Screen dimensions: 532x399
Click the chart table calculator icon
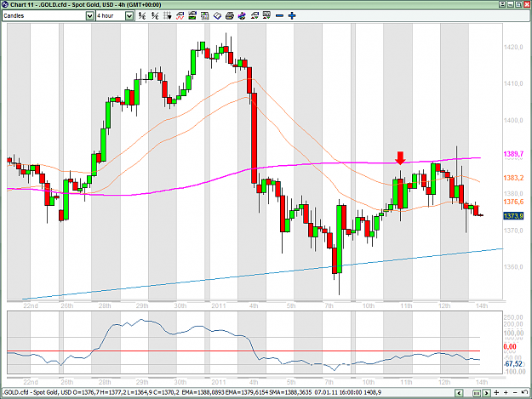pos(204,15)
